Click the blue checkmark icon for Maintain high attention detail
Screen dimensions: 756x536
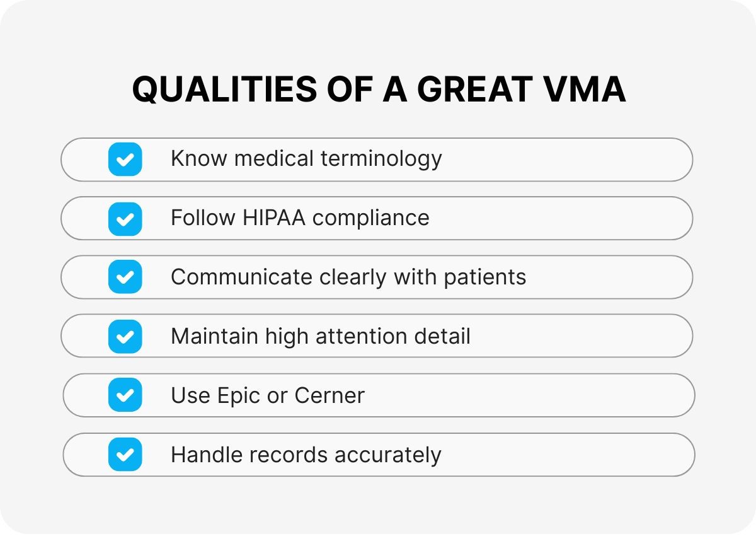[125, 336]
